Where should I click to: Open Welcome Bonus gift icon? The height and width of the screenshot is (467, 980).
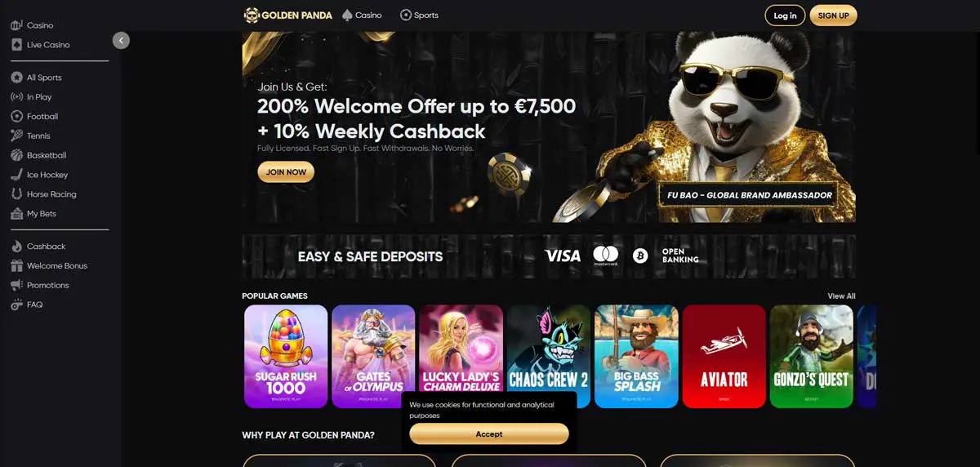point(16,266)
